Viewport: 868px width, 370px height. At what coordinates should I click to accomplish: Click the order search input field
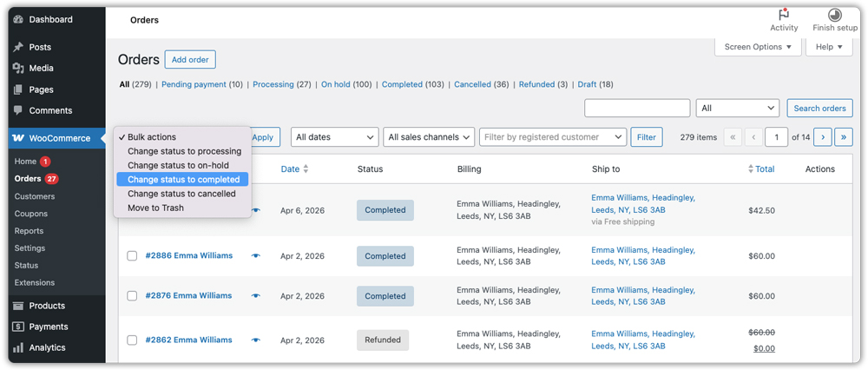click(x=637, y=108)
